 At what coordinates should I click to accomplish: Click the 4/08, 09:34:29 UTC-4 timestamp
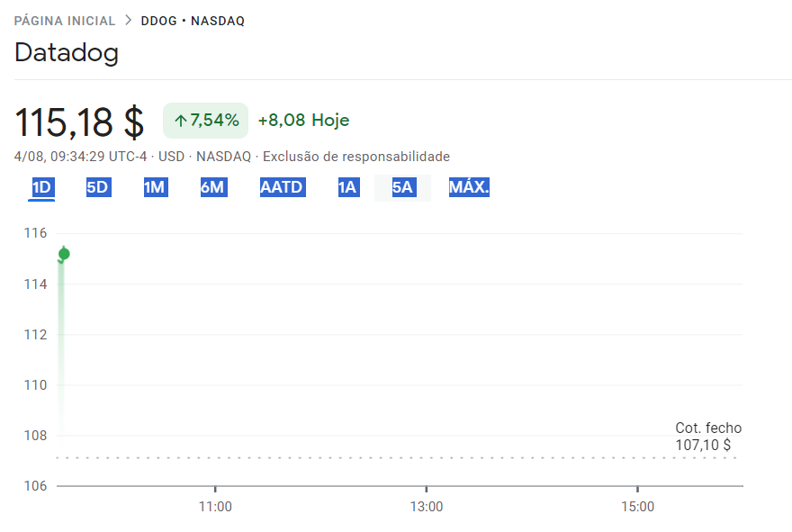click(x=80, y=157)
